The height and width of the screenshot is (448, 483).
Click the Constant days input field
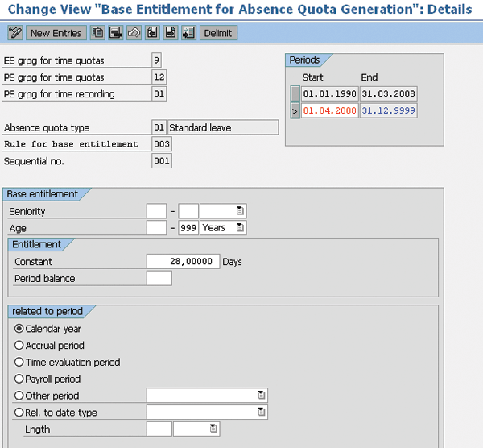(x=183, y=262)
